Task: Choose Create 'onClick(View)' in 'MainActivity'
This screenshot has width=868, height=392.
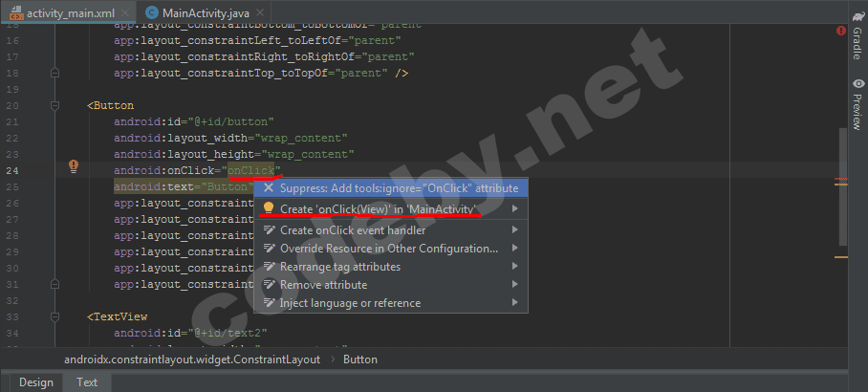Action: click(391, 208)
